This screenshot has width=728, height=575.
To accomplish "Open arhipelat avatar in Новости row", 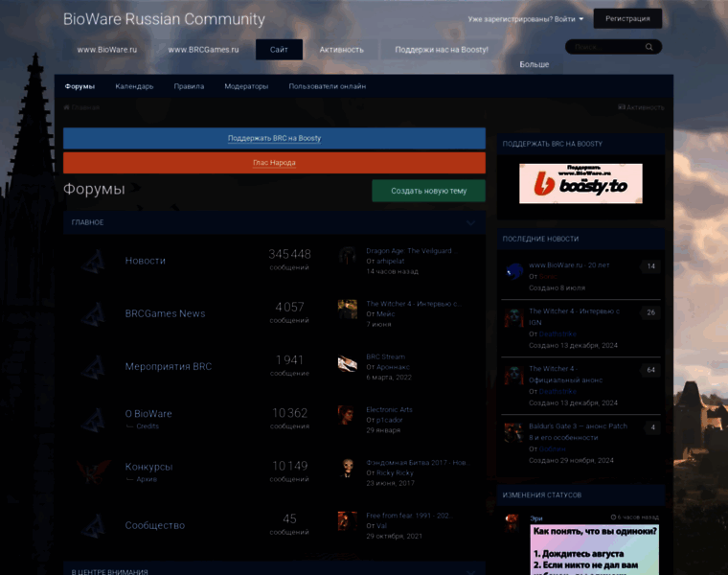I will pyautogui.click(x=348, y=256).
